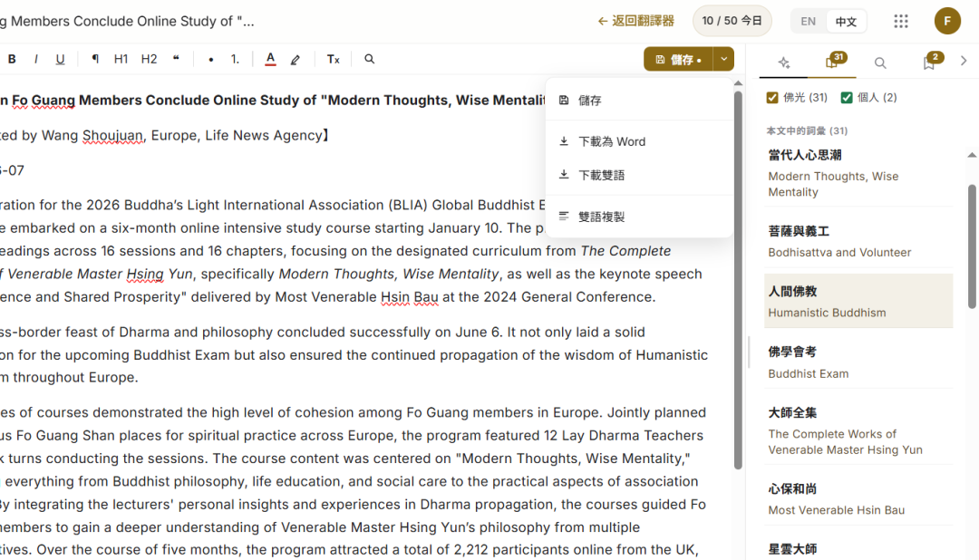Image resolution: width=979 pixels, height=560 pixels.
Task: Open the apps grid menu
Action: [901, 21]
